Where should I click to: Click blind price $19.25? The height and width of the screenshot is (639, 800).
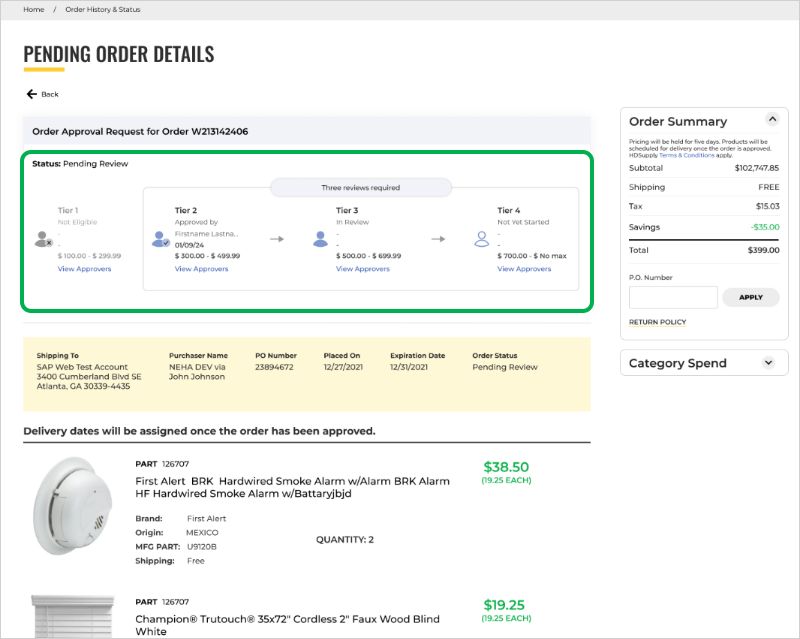point(504,605)
